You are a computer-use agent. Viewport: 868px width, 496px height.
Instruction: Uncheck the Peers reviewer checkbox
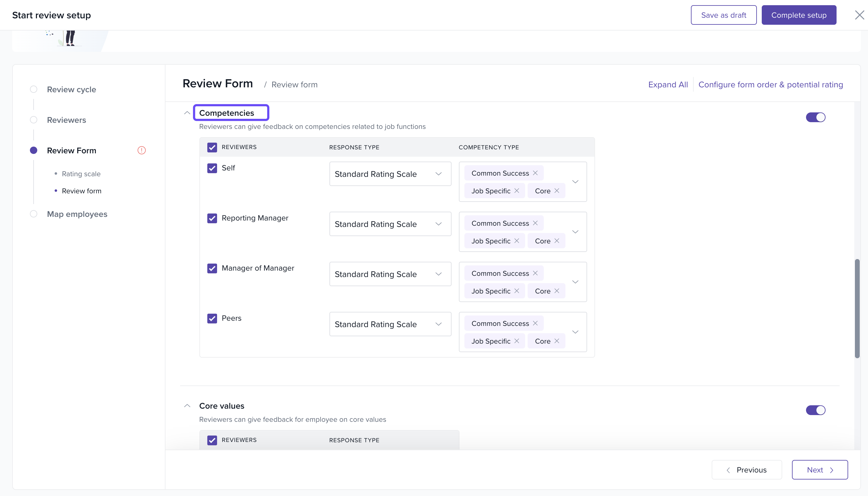[212, 318]
